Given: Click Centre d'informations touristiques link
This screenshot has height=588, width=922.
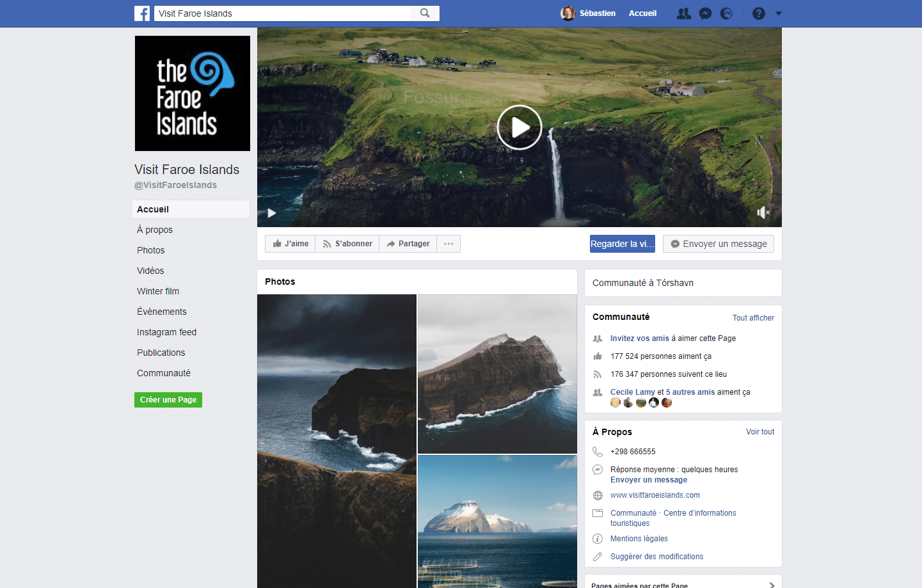Looking at the screenshot, I should click(673, 518).
